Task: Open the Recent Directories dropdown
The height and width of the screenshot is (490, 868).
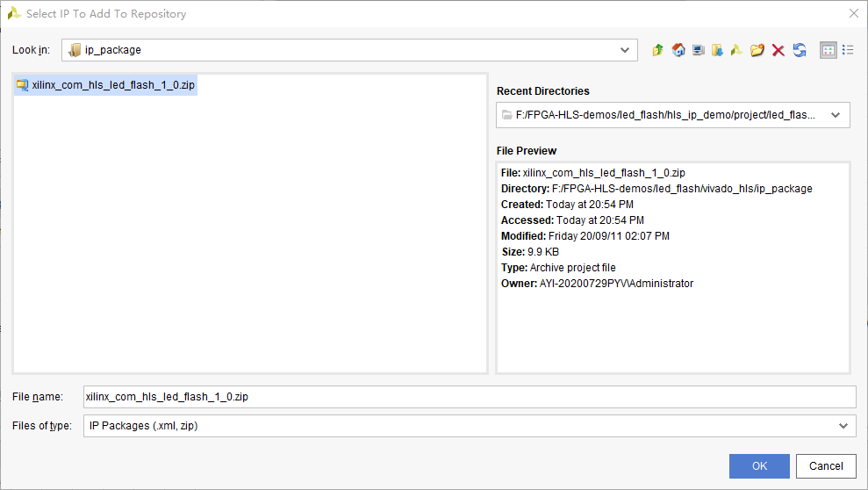Action: point(835,115)
